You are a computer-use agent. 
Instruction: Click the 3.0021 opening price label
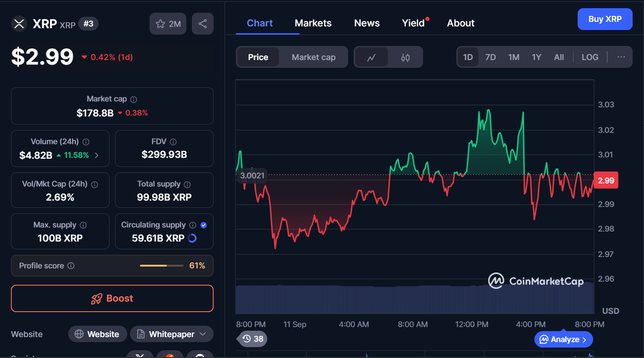tap(252, 176)
